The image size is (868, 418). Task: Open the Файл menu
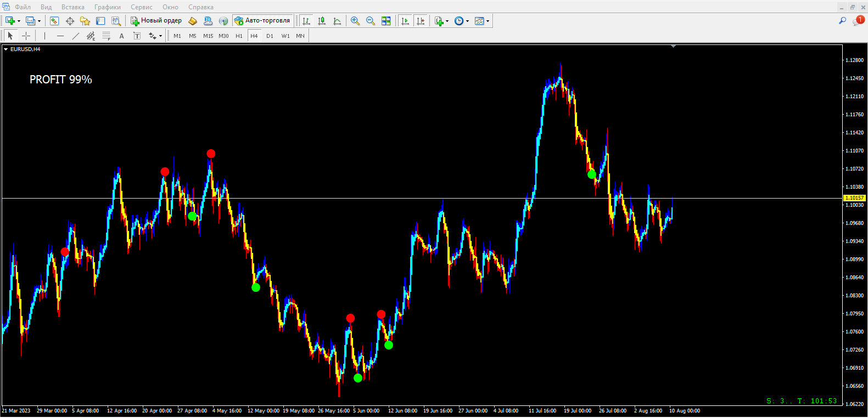click(23, 7)
